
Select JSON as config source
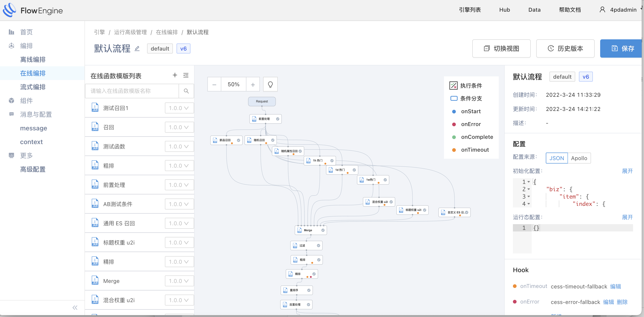click(557, 158)
